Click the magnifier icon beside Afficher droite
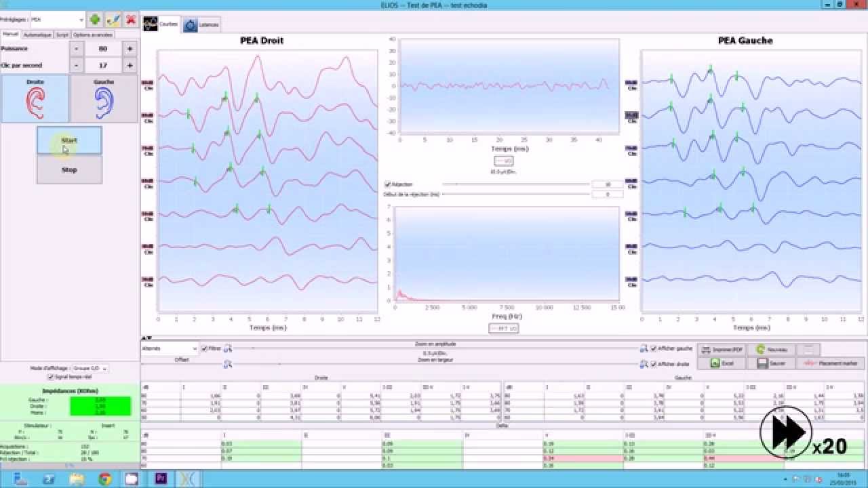Screen dimensions: 868x488 (644, 364)
